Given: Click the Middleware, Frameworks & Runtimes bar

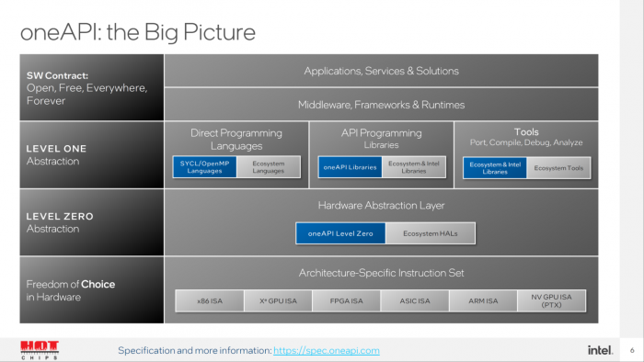Looking at the screenshot, I should [381, 105].
